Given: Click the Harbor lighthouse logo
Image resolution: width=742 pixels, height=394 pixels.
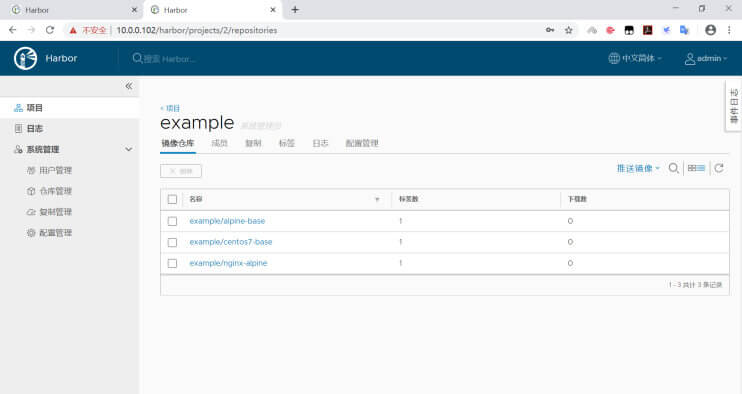Looking at the screenshot, I should [x=25, y=58].
